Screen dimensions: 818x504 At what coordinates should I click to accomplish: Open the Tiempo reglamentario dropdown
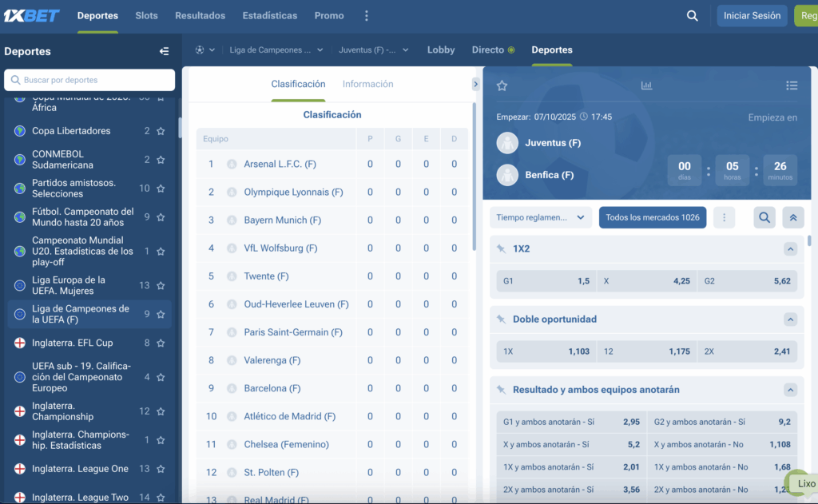[x=541, y=217]
